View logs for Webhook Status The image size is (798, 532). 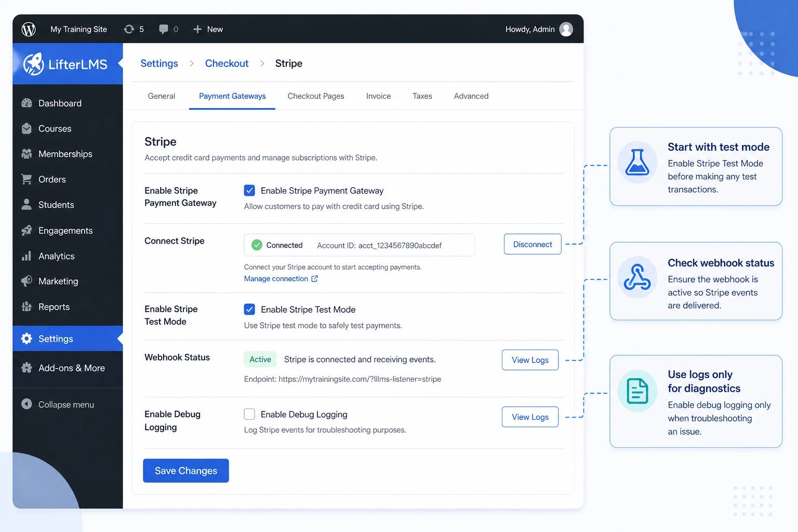530,360
